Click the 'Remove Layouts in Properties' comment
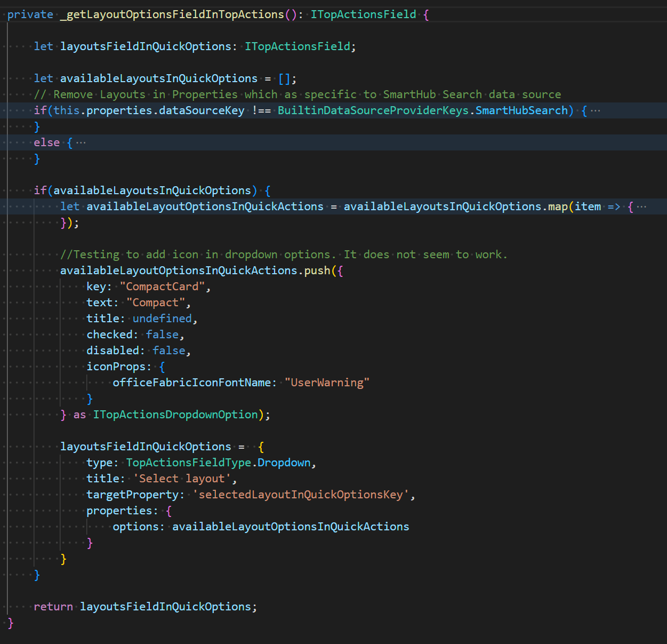This screenshot has width=667, height=644. tap(298, 94)
